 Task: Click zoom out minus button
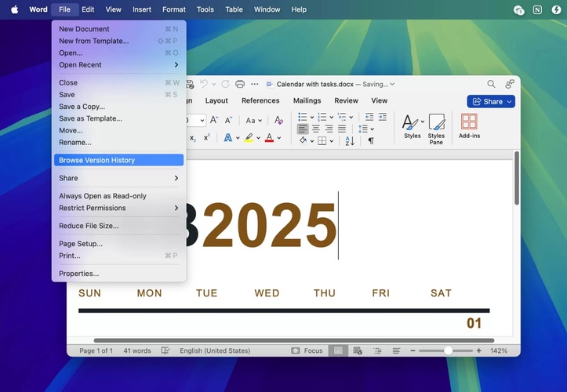pyautogui.click(x=413, y=350)
